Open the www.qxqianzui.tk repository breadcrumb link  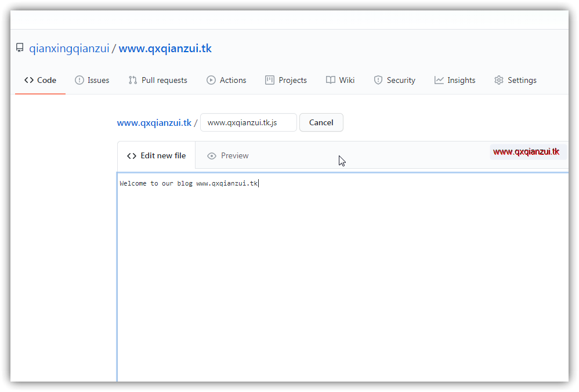154,122
